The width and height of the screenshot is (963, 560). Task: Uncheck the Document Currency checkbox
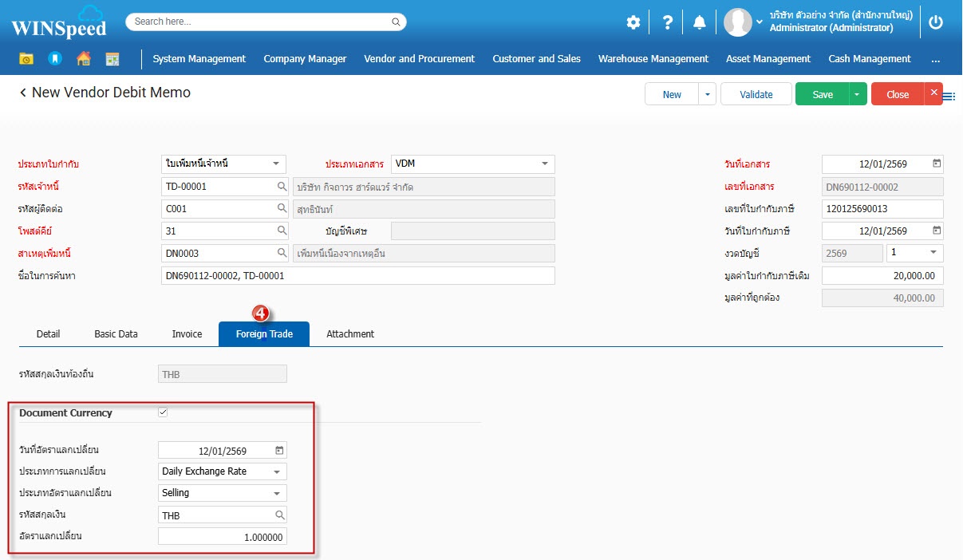coord(163,412)
